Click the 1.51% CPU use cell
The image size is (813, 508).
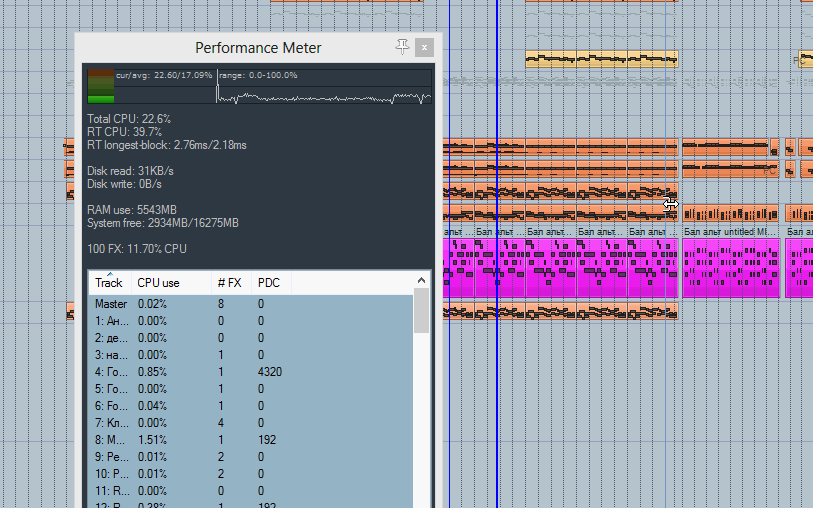point(152,440)
